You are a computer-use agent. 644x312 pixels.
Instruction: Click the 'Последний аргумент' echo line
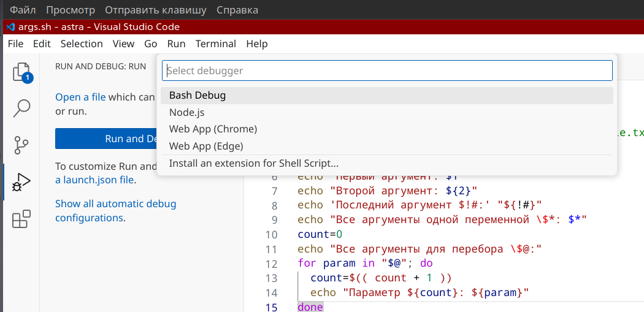pyautogui.click(x=420, y=205)
